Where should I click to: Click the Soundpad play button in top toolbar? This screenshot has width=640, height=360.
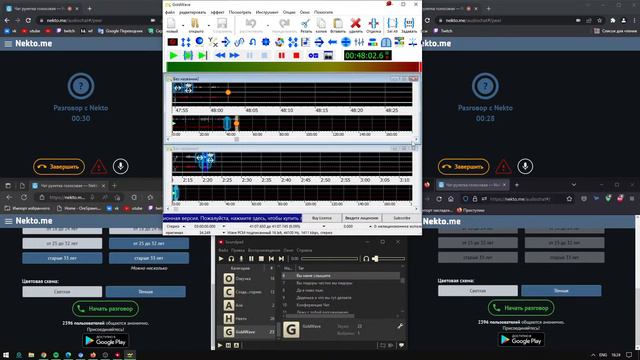pyautogui.click(x=221, y=258)
